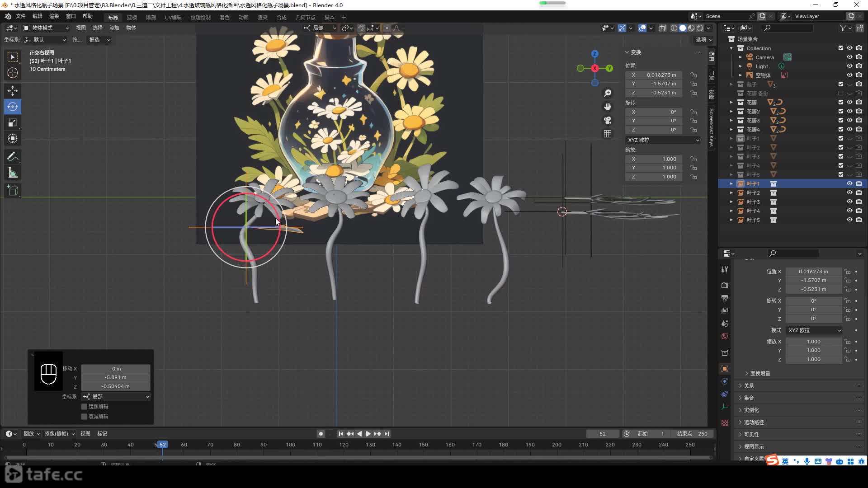Open the 回放 timeline popover

(32, 434)
